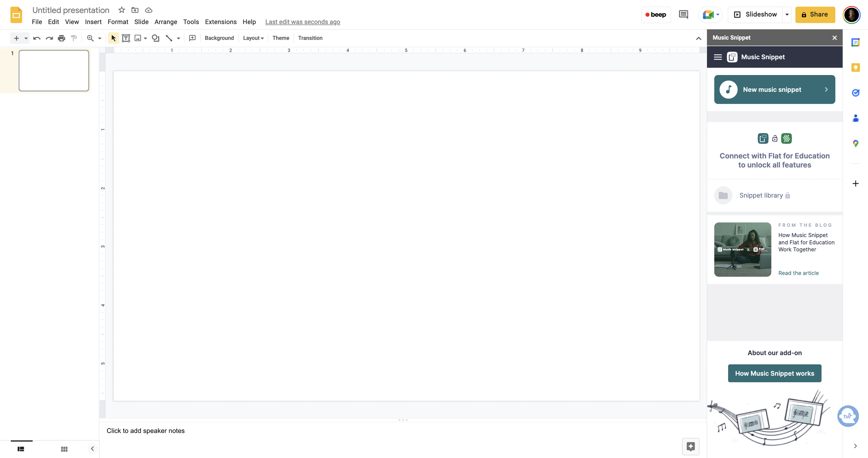The image size is (868, 458).
Task: Open the Edit menu
Action: tap(53, 22)
